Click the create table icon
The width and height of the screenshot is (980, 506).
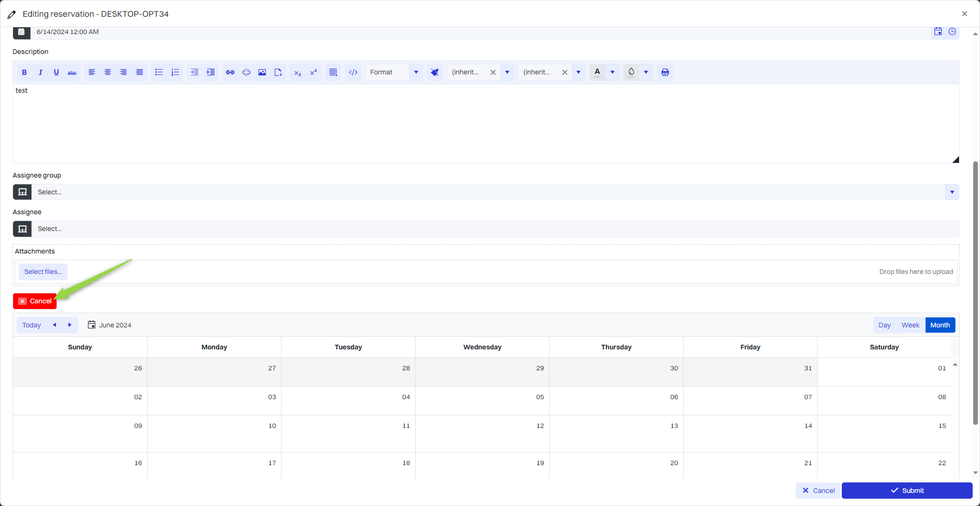tap(333, 72)
